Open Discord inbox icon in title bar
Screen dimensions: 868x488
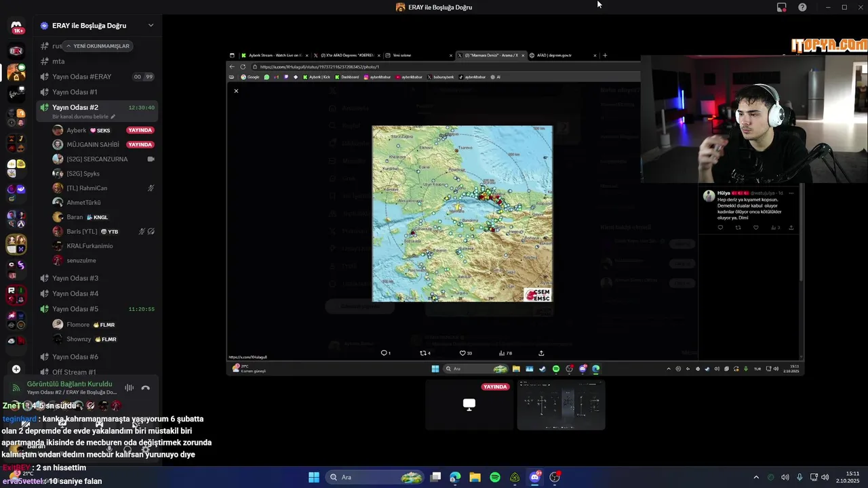tap(782, 7)
